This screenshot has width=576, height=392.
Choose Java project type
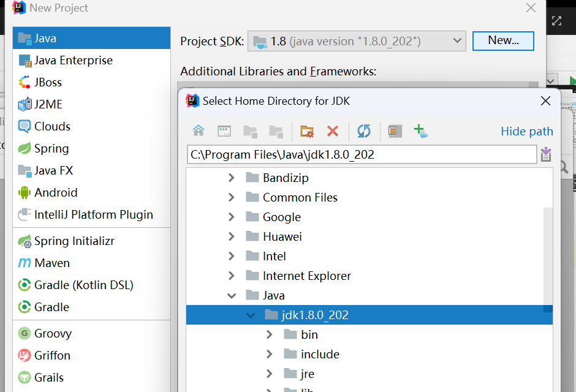coord(91,38)
